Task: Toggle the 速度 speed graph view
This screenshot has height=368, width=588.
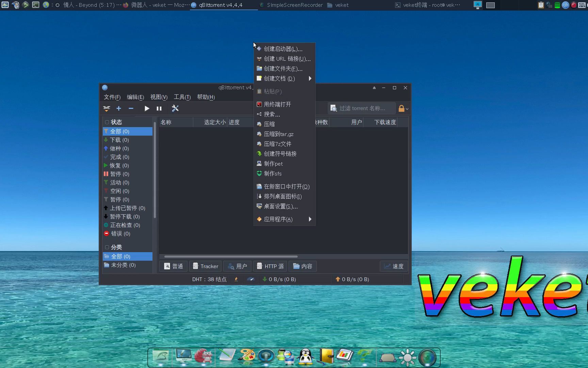Action: pos(393,266)
